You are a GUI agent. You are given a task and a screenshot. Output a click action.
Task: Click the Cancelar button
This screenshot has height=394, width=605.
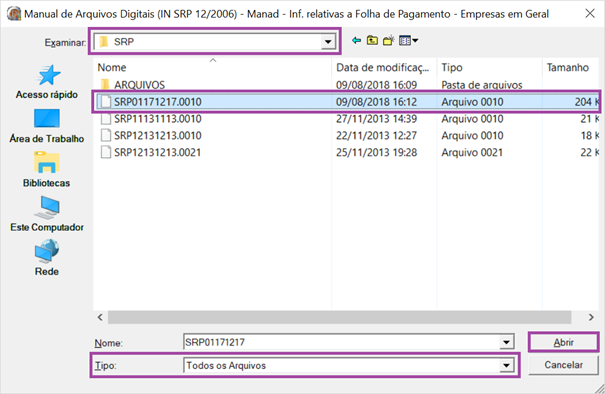click(563, 365)
